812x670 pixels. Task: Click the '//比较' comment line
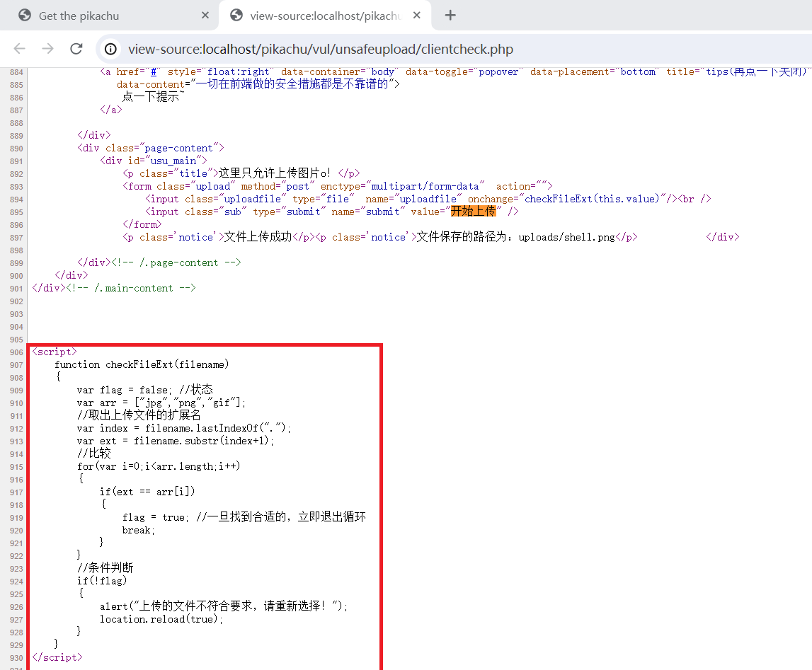[x=93, y=454]
